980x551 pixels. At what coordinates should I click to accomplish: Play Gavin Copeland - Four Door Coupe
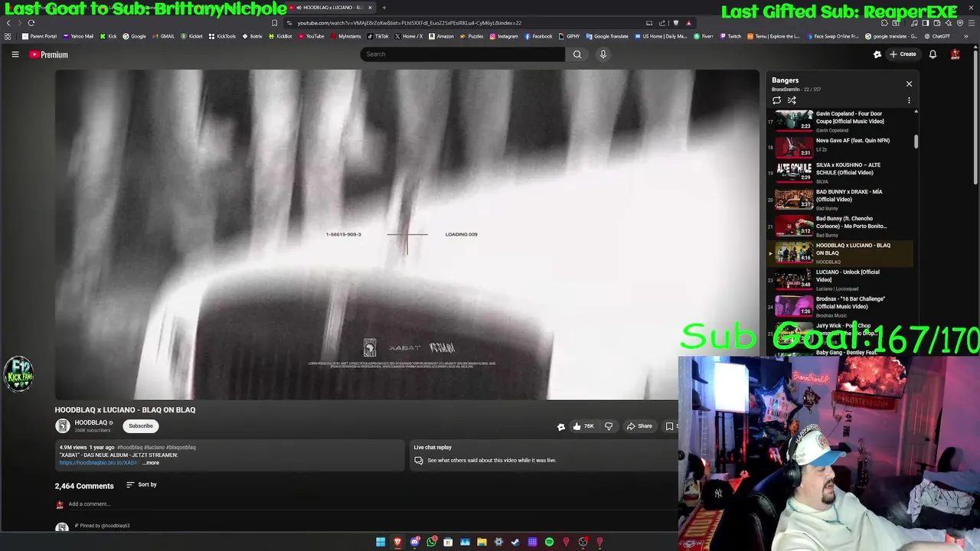pyautogui.click(x=840, y=120)
